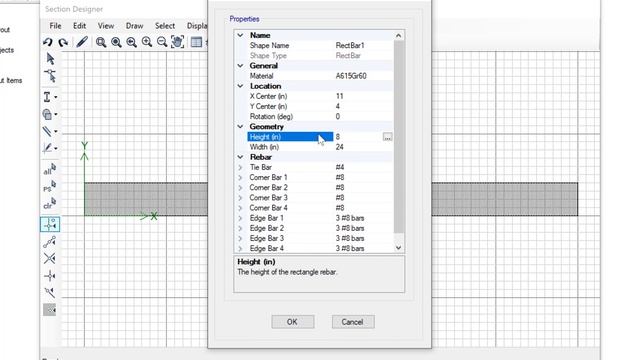Click the restore full view magnifier
640x360 pixels.
click(x=116, y=42)
